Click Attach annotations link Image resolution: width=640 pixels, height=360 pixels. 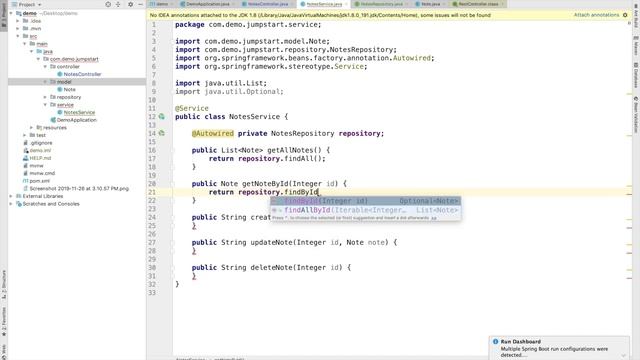pyautogui.click(x=596, y=15)
